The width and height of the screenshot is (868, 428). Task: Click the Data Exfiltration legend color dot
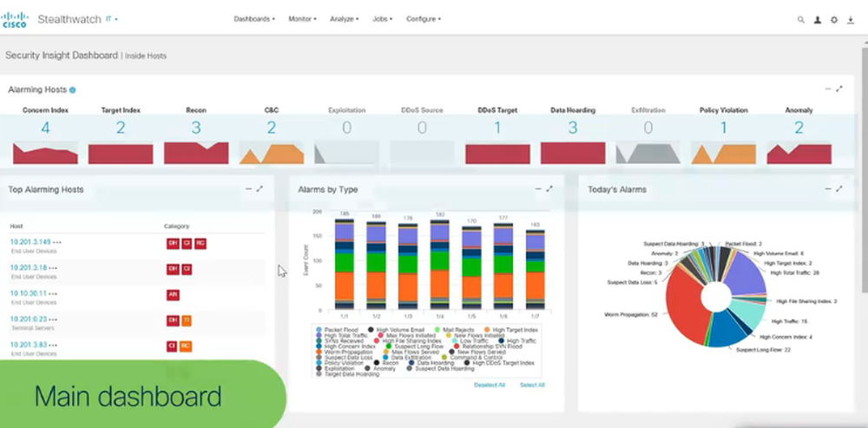tap(386, 358)
